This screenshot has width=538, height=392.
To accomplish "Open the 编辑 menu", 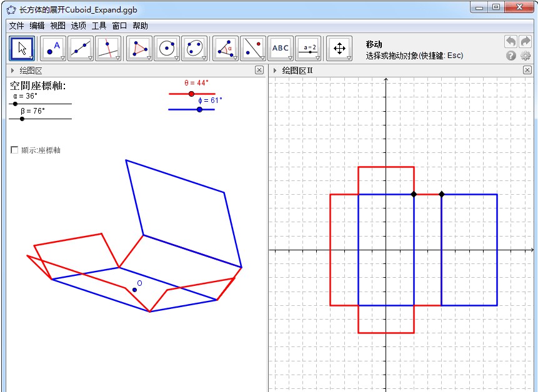I will click(37, 26).
